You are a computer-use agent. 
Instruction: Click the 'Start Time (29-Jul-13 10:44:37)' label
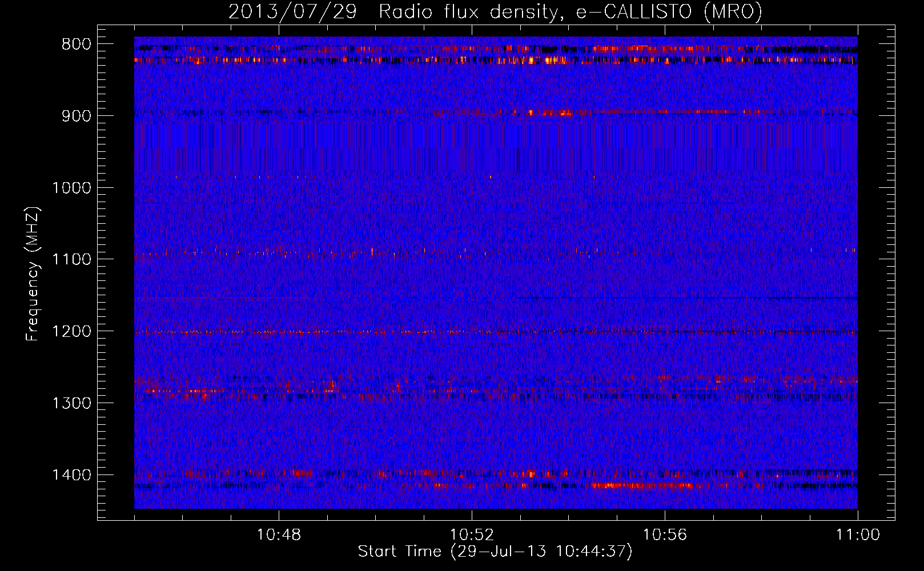click(x=495, y=552)
